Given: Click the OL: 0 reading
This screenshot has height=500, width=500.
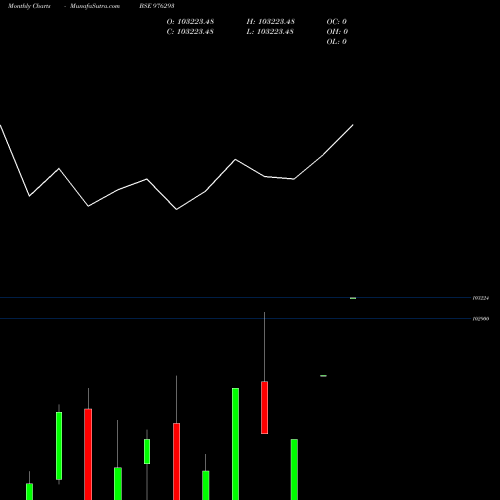Looking at the screenshot, I should click(x=337, y=42).
